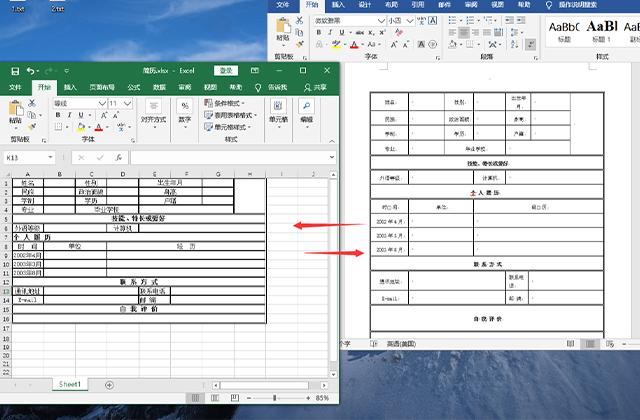Toggle Underline in Excel ribbon

pos(81,115)
